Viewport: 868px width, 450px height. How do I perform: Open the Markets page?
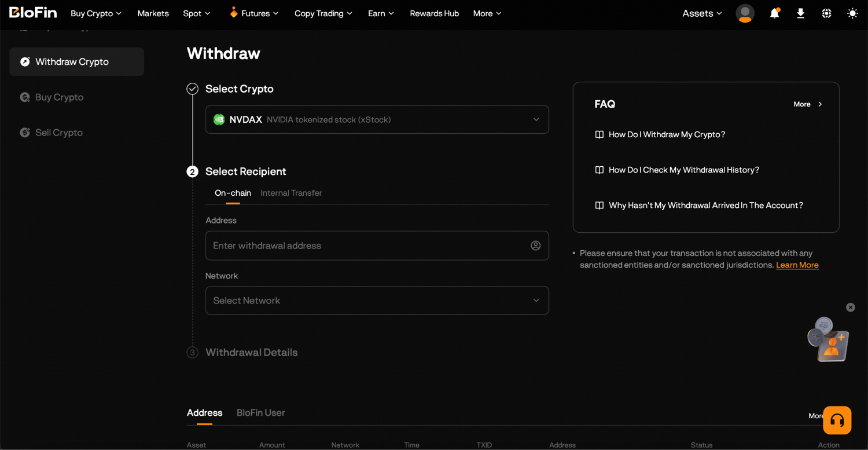[x=153, y=13]
